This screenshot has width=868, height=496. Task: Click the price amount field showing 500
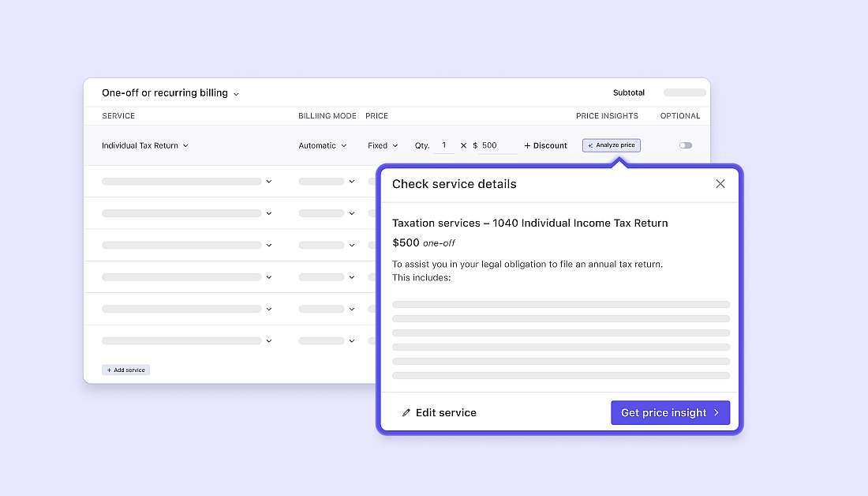tap(497, 145)
